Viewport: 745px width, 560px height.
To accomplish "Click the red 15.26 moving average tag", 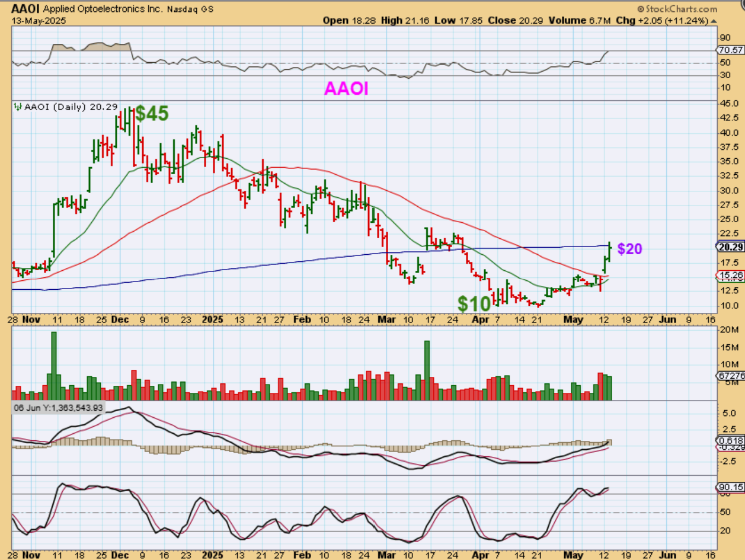I will [731, 276].
